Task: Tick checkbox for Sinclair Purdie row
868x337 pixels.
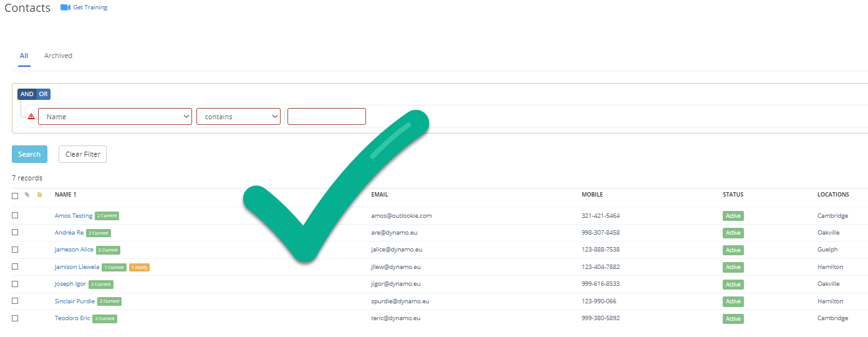Action: pyautogui.click(x=15, y=301)
